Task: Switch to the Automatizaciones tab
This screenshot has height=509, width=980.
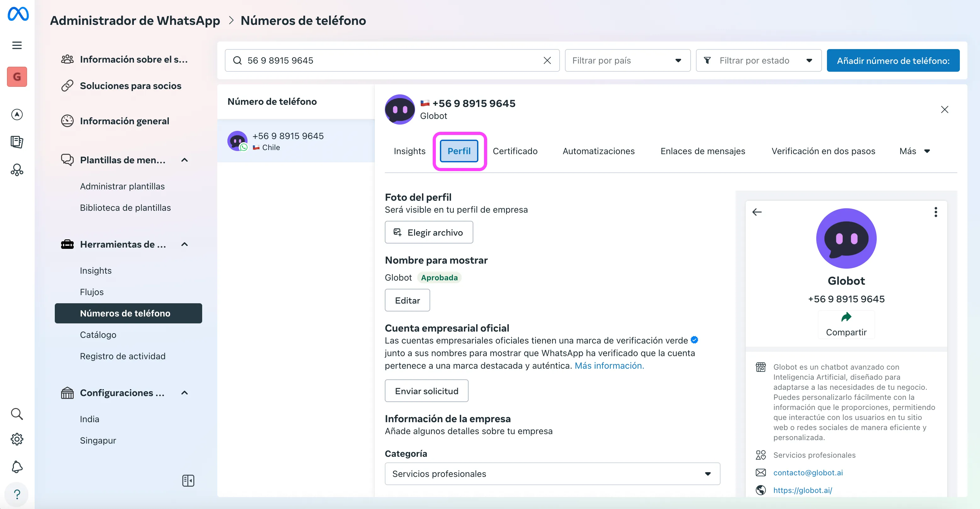Action: (x=598, y=151)
